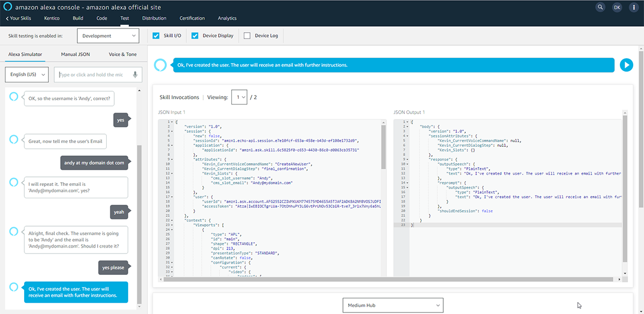This screenshot has height=314, width=644.
Task: Open the Analytics tab
Action: pos(227,18)
